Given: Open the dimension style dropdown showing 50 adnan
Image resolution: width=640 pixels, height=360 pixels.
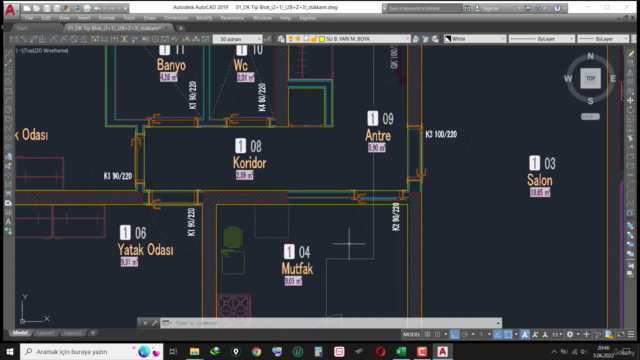Looking at the screenshot, I should point(238,39).
